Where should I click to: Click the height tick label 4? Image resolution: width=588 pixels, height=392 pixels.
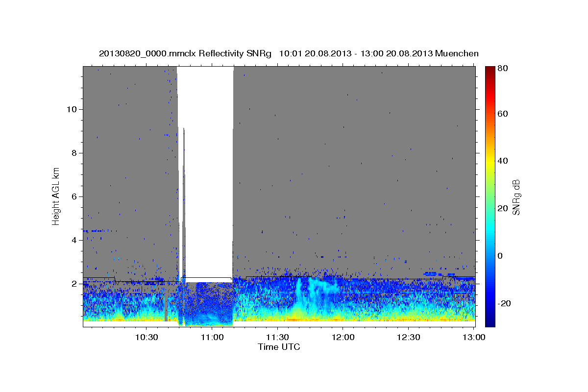click(x=73, y=240)
